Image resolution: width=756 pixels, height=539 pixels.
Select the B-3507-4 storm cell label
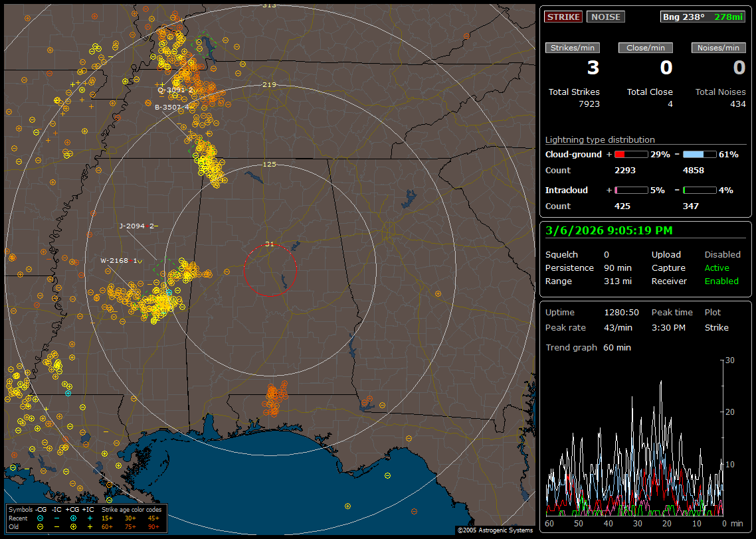tap(172, 107)
